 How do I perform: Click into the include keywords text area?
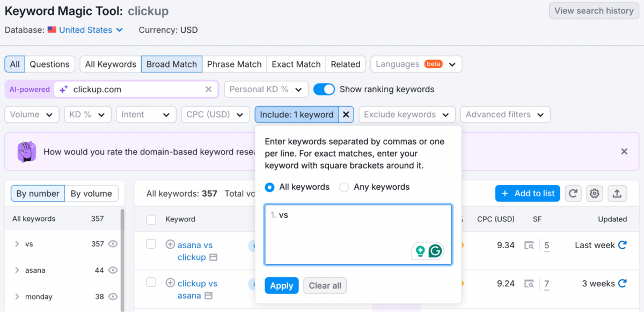click(358, 235)
